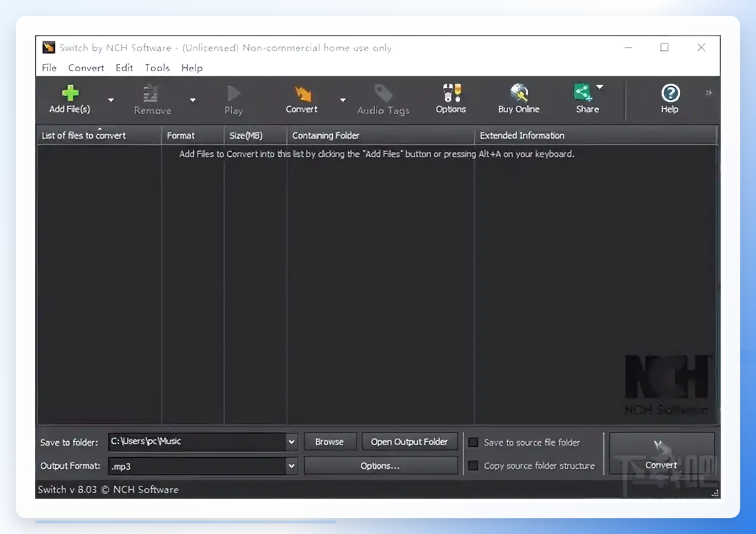
Task: Enable Save to source file folder
Action: [473, 442]
